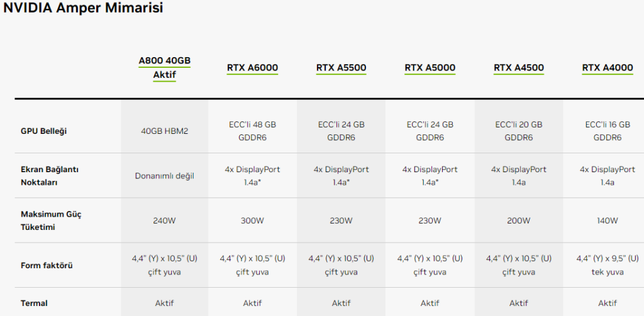The height and width of the screenshot is (316, 644).
Task: Open the RTX A4000 product link
Action: pyautogui.click(x=607, y=68)
